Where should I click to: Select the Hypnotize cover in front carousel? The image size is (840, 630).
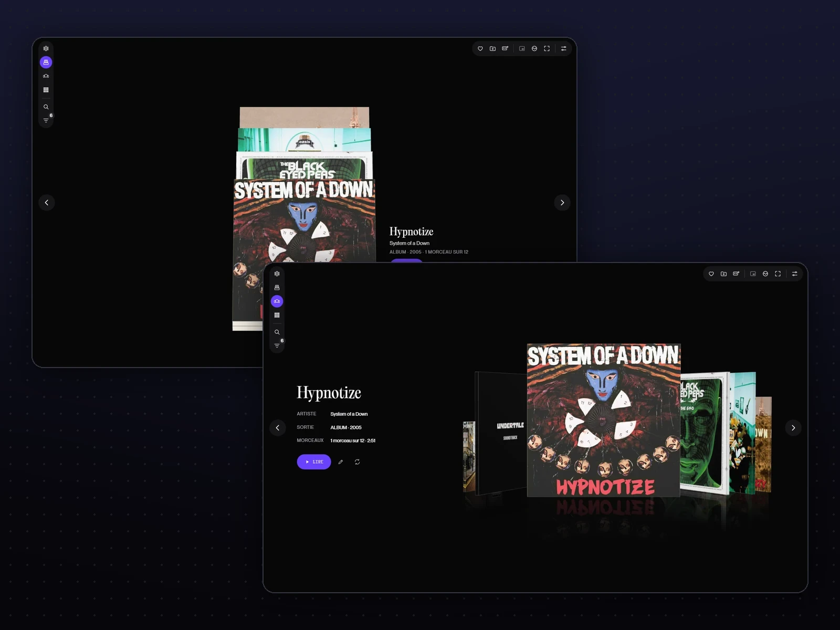pyautogui.click(x=604, y=421)
